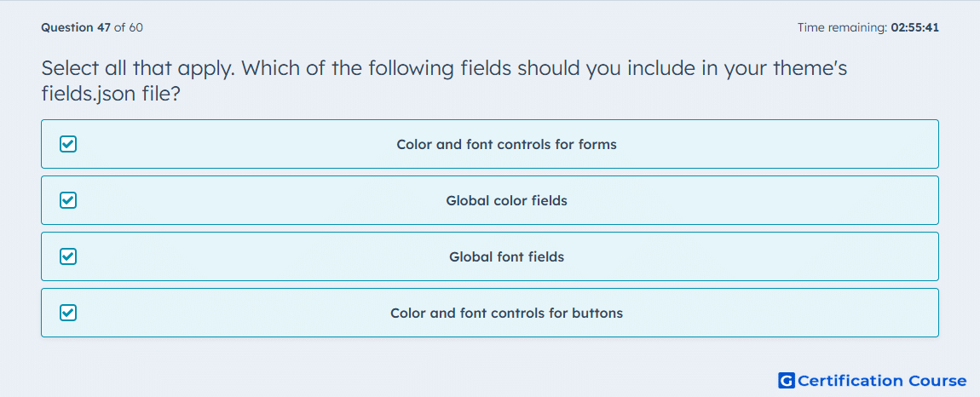
Task: Toggle the Global color fields checkbox
Action: point(68,201)
